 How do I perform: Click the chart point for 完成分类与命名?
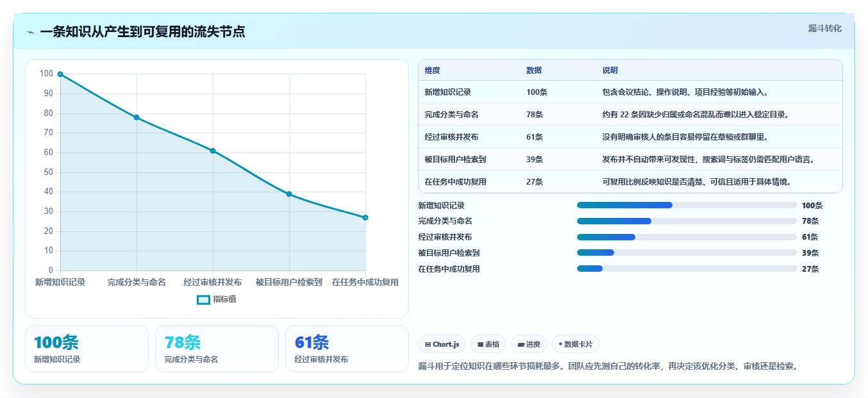click(x=137, y=117)
